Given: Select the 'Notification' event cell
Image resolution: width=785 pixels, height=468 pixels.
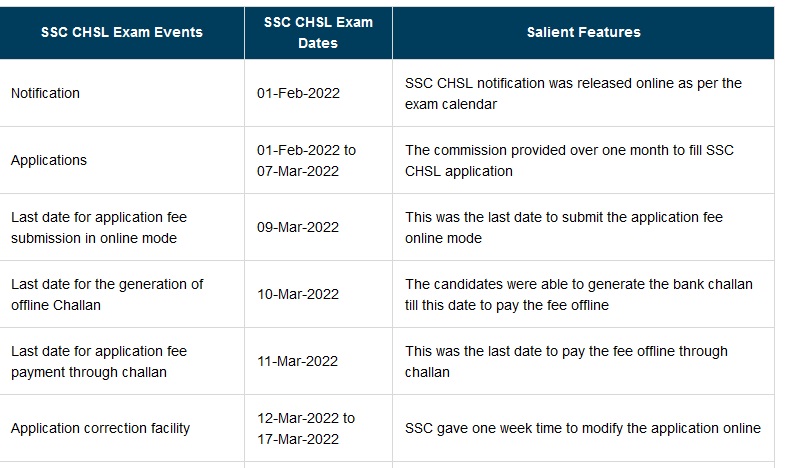Looking at the screenshot, I should 46,93.
